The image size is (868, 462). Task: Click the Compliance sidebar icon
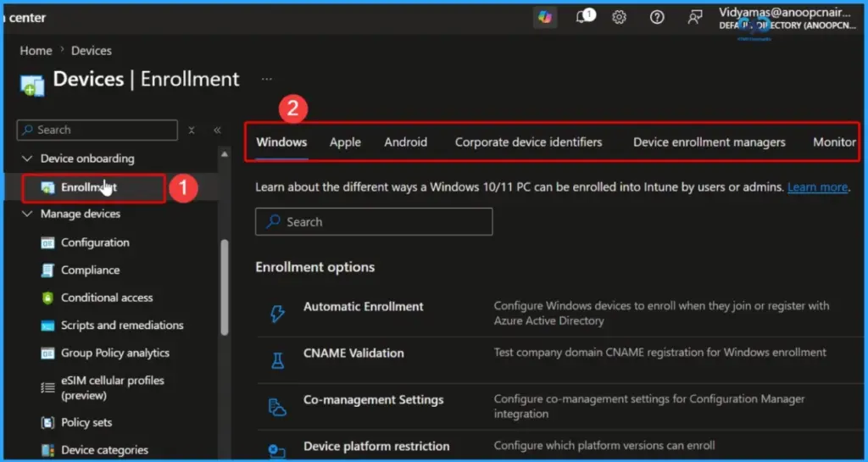[48, 270]
